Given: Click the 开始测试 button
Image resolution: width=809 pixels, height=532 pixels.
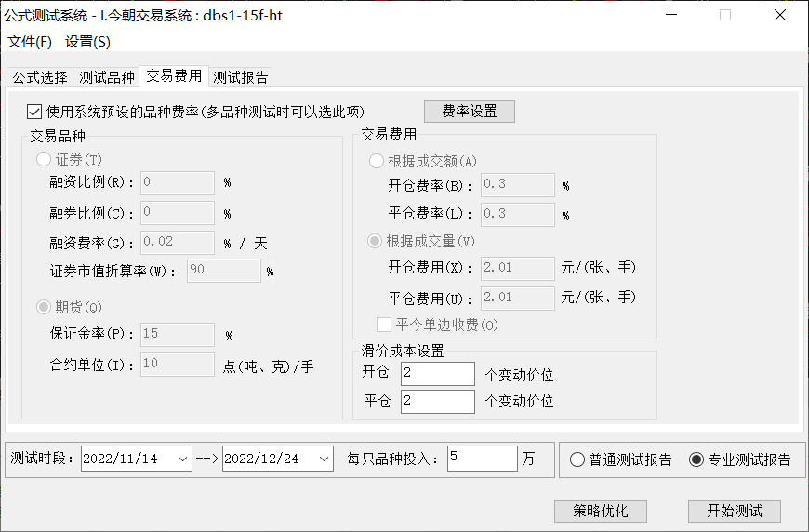Looking at the screenshot, I should pos(735,512).
